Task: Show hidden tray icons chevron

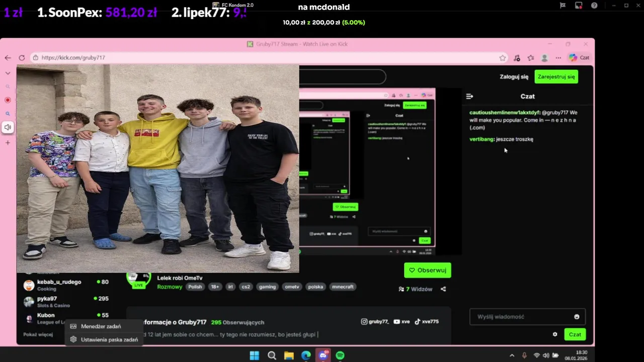Action: coord(512,355)
